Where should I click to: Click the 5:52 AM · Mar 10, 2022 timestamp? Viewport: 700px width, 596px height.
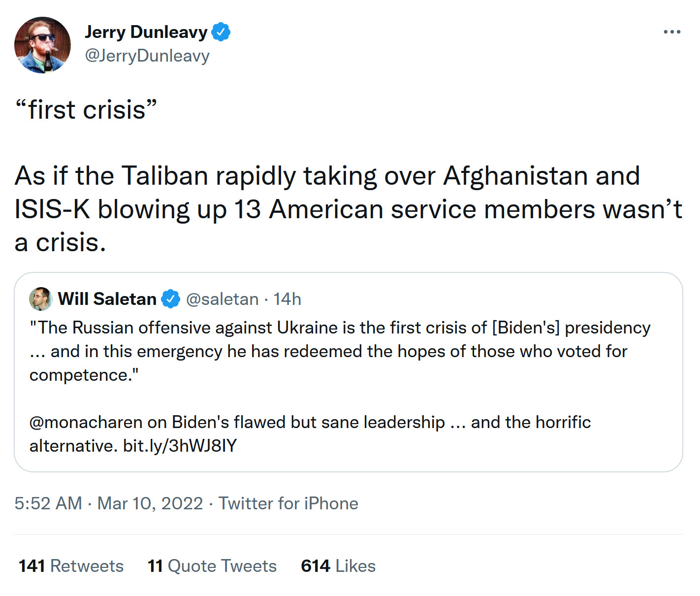[108, 503]
